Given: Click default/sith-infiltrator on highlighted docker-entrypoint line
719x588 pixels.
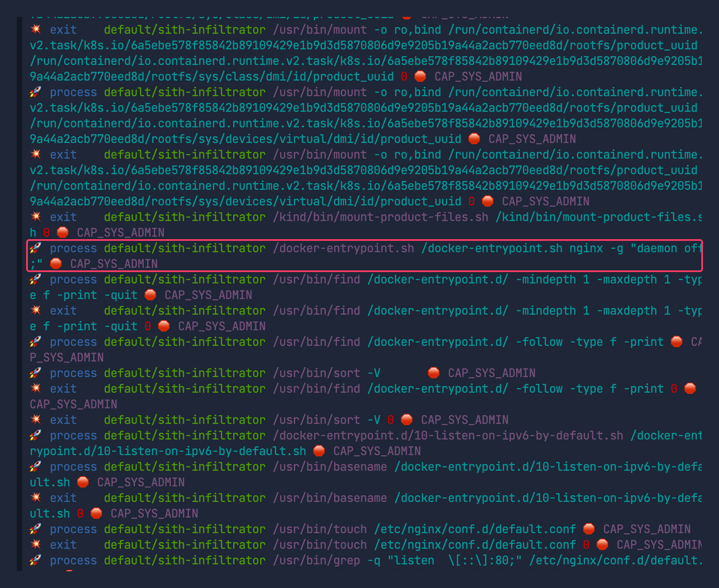Looking at the screenshot, I should (x=185, y=248).
